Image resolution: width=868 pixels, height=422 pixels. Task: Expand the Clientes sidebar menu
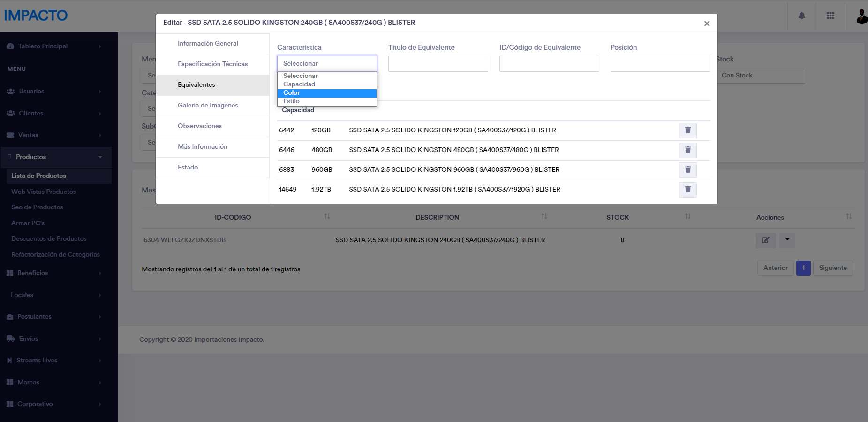click(x=55, y=114)
